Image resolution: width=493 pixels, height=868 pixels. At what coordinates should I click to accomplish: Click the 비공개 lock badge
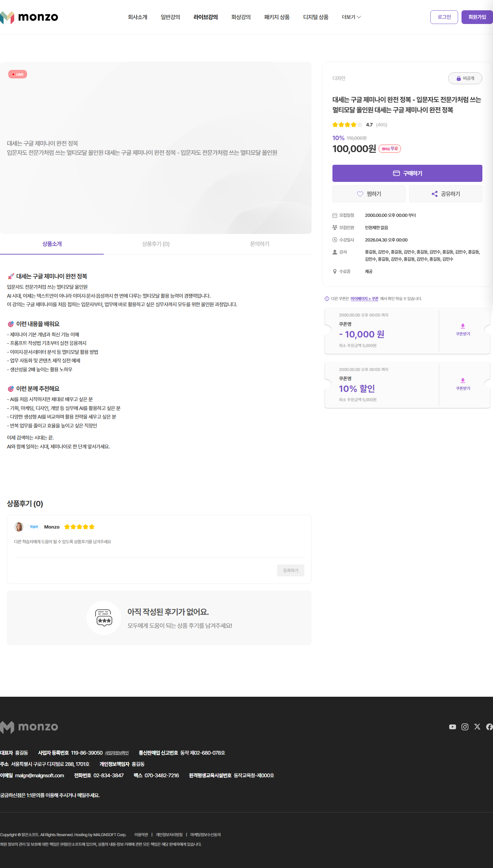465,78
